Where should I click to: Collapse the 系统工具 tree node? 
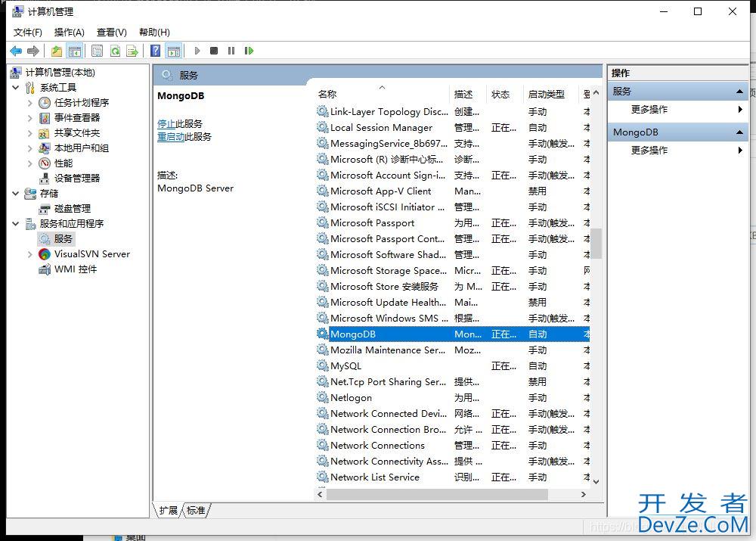[x=15, y=87]
